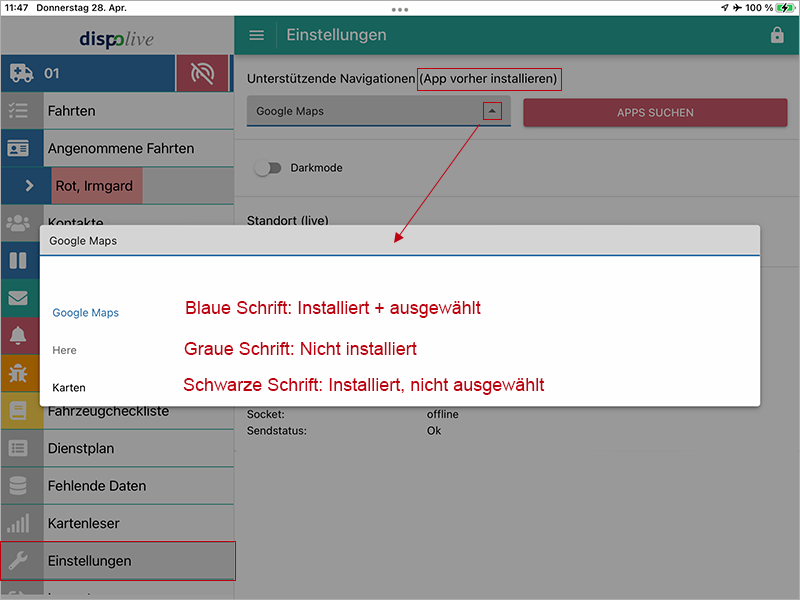Tap the battery status indicator
This screenshot has height=600, width=800.
[785, 8]
